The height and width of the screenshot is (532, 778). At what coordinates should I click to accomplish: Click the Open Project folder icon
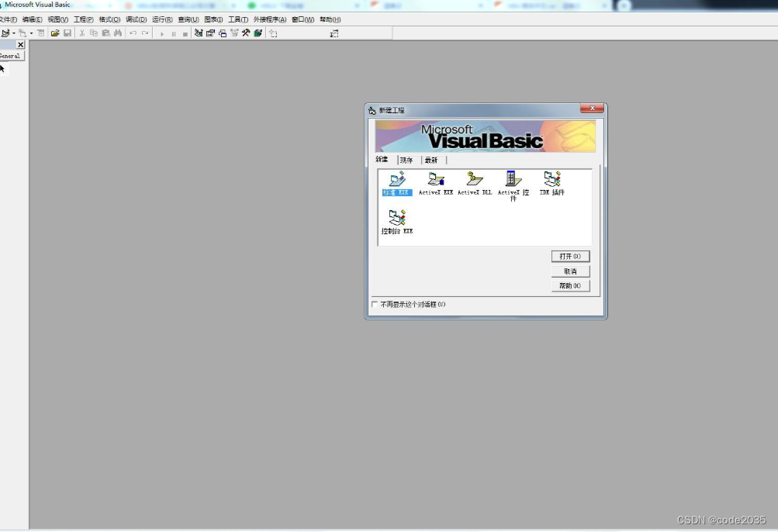click(55, 33)
